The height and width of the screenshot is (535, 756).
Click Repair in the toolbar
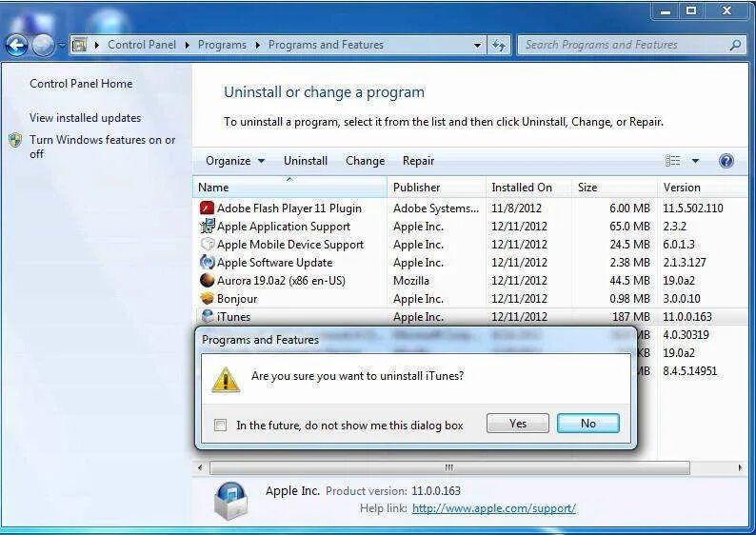419,161
